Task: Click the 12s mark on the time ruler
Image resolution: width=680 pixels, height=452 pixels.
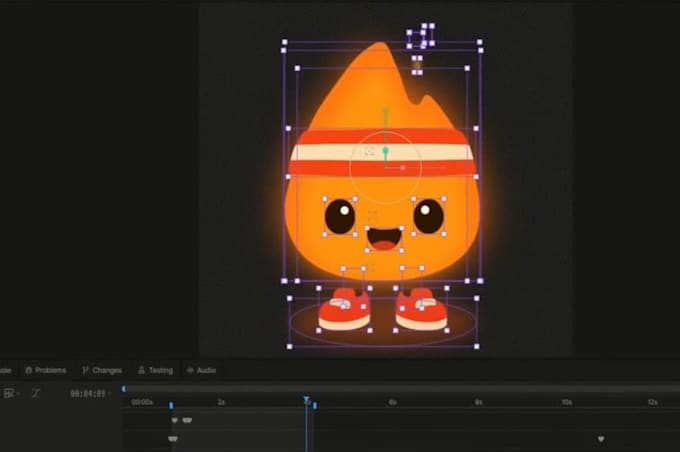Action: (x=653, y=402)
